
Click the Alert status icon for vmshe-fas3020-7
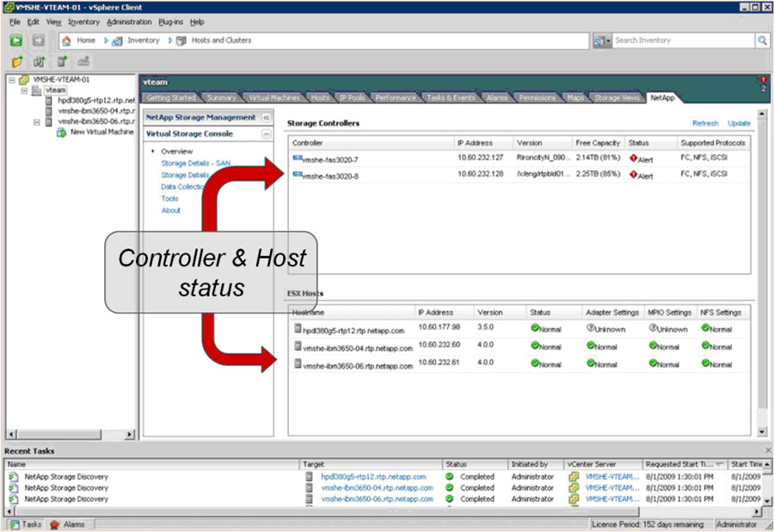coord(633,158)
